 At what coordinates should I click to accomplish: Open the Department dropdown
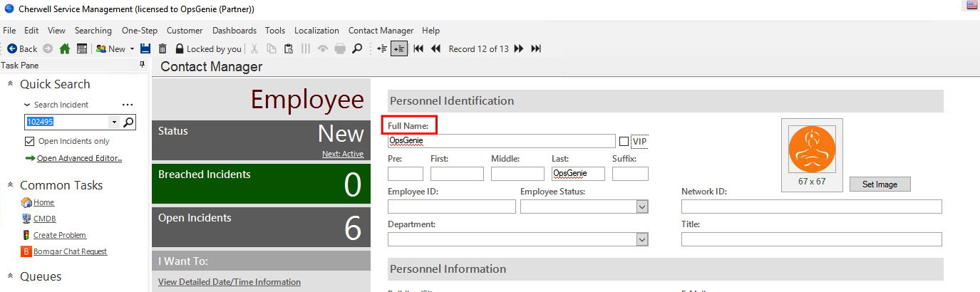point(642,239)
